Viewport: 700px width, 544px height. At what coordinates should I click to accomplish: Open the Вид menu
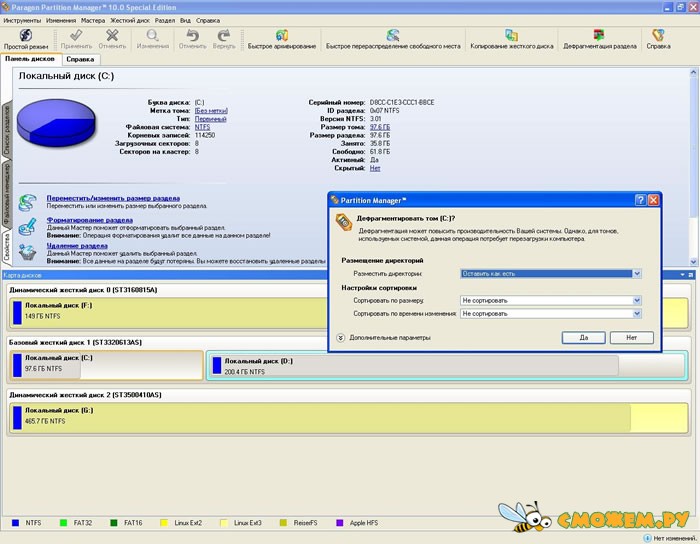click(185, 21)
